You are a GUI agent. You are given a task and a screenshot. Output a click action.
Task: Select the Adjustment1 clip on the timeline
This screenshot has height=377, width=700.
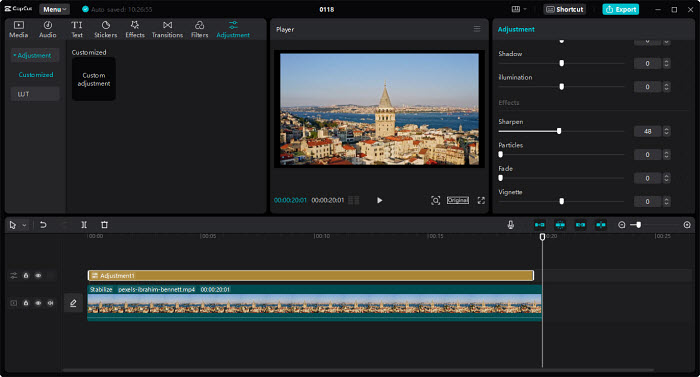click(311, 276)
